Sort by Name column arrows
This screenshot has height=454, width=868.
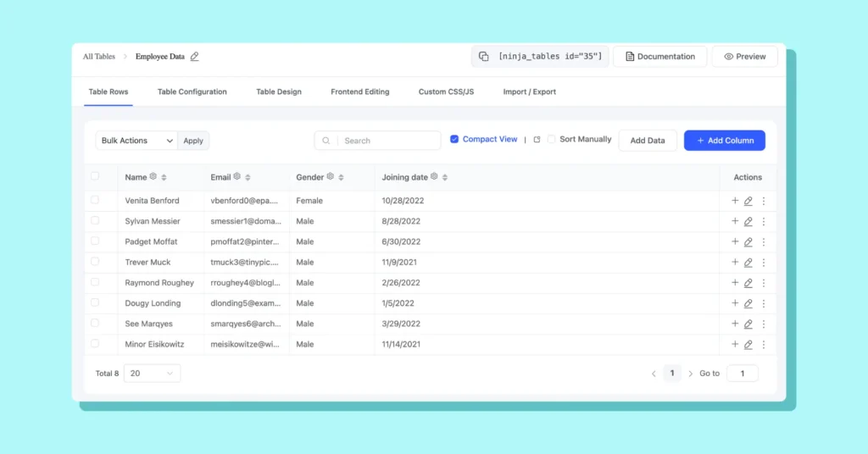tap(164, 178)
